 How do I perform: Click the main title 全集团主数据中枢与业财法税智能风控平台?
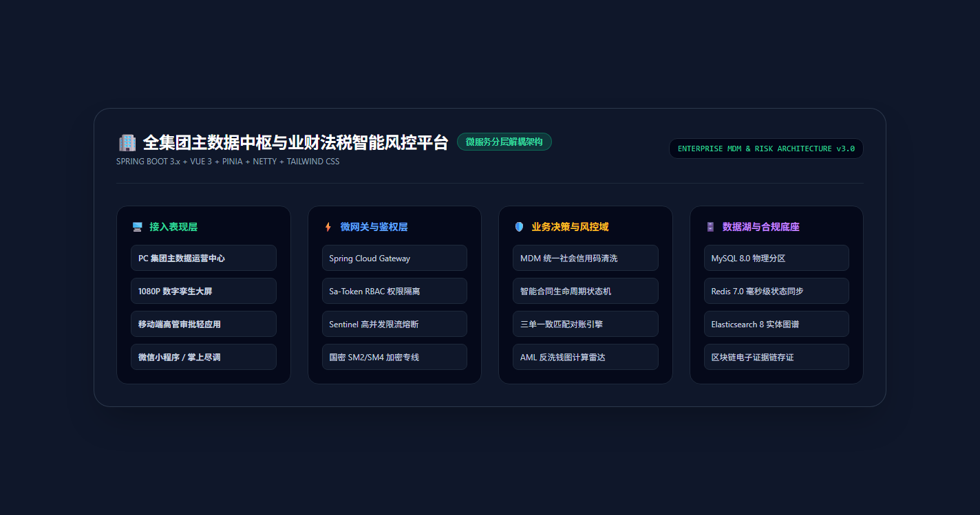pos(295,142)
